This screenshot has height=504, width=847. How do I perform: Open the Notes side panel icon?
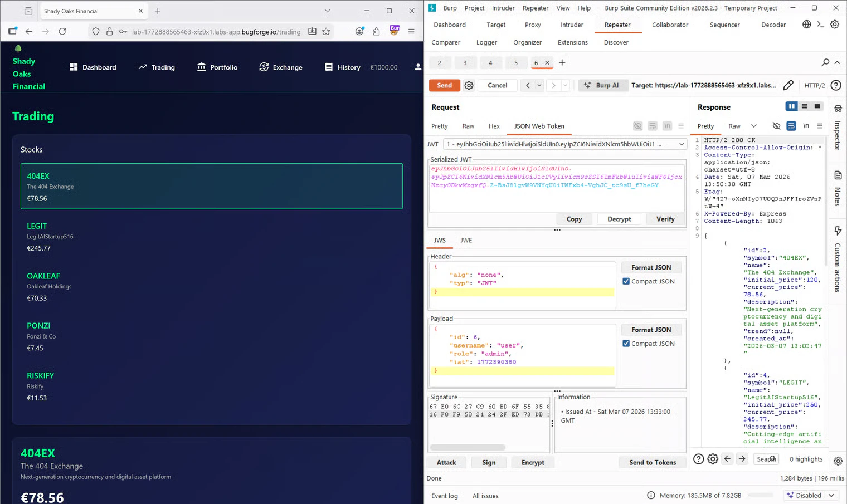click(838, 175)
